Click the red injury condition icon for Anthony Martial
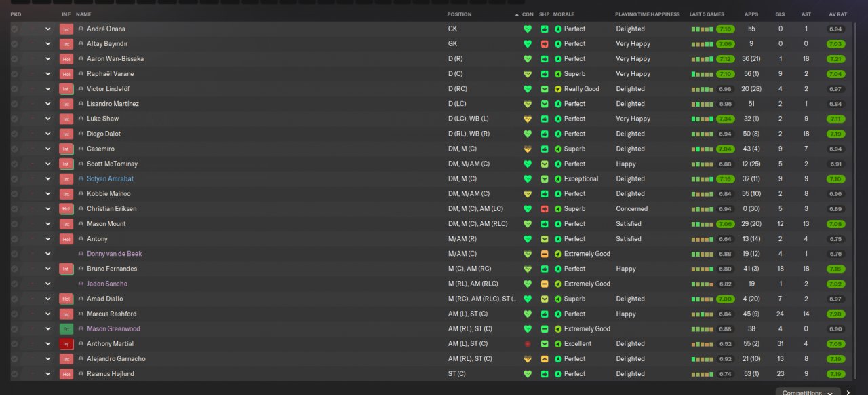 point(528,344)
